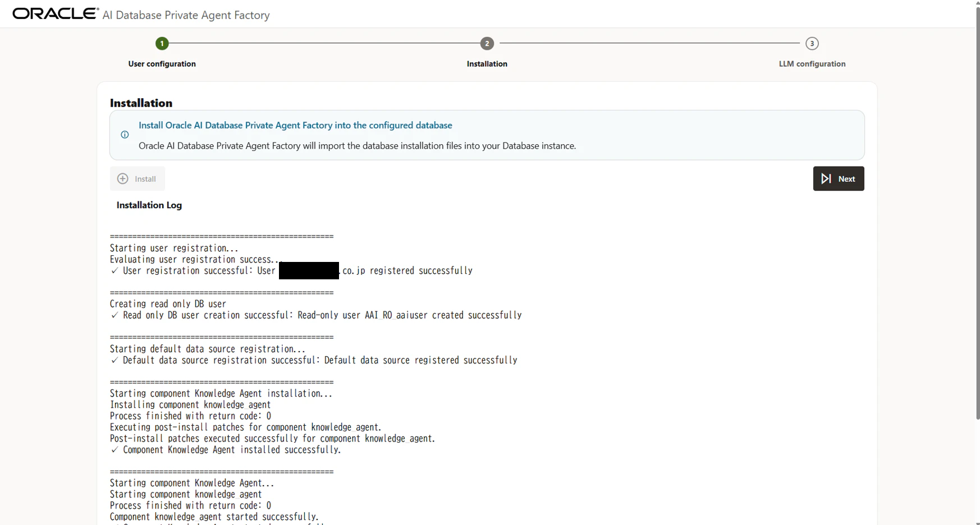
Task: Click the "User registration successful" log line
Action: (x=292, y=271)
